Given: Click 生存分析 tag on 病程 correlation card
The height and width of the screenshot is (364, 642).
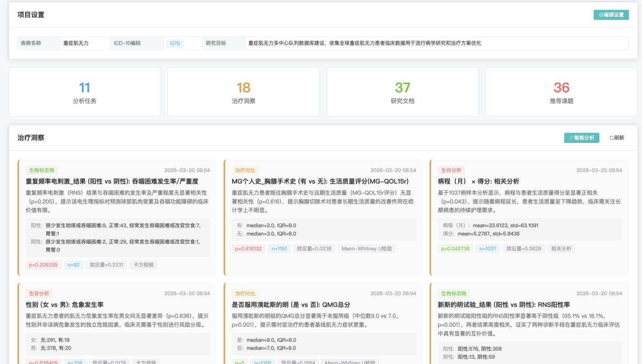Looking at the screenshot, I should point(451,170).
